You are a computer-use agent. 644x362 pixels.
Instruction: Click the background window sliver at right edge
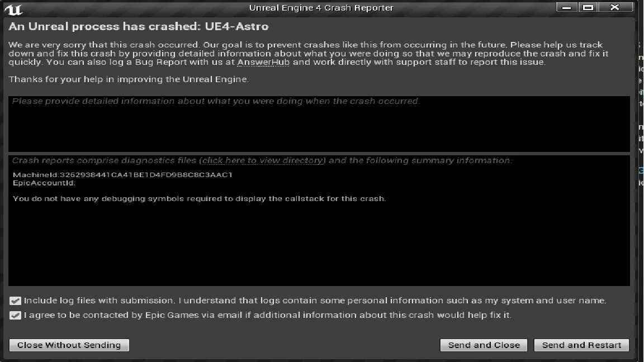pyautogui.click(x=640, y=112)
